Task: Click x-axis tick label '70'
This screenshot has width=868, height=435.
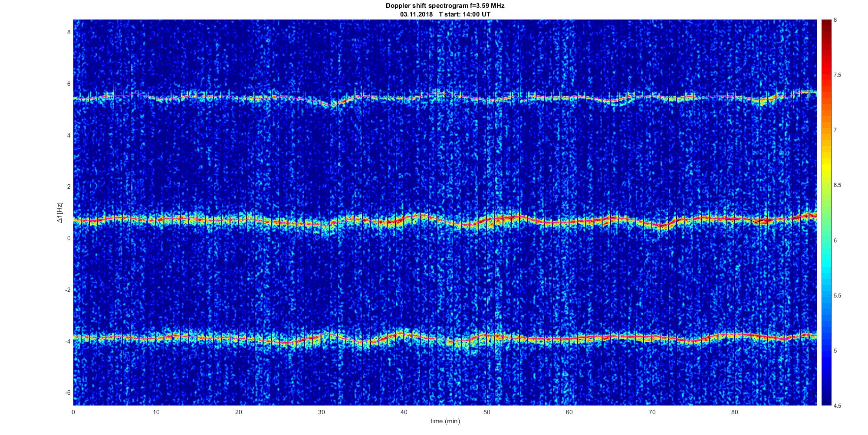Action: coord(652,412)
